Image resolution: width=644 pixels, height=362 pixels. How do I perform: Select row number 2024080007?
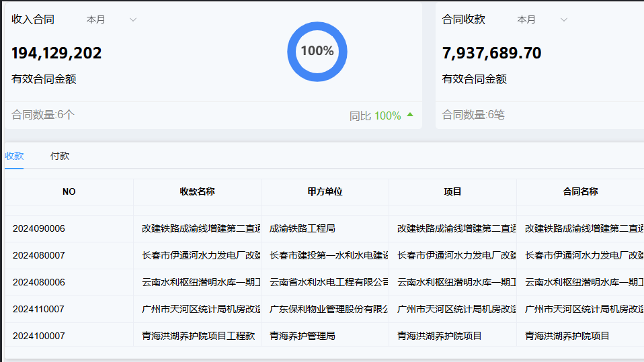[x=39, y=255]
